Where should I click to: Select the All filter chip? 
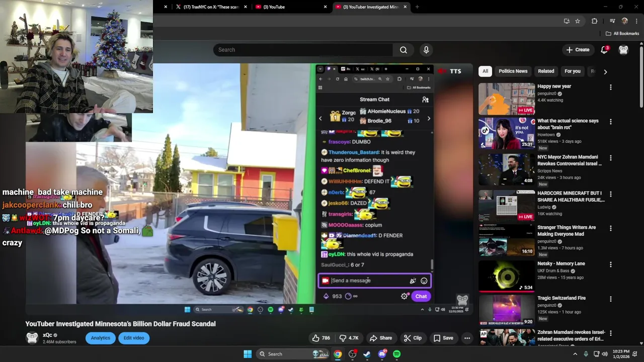pyautogui.click(x=485, y=71)
